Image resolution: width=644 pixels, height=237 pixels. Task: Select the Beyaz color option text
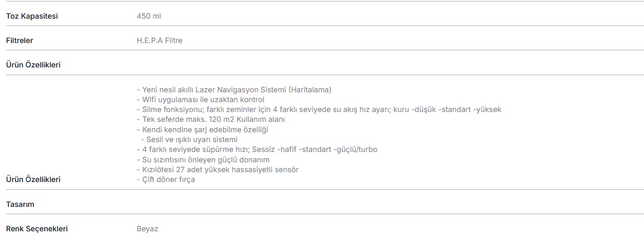(x=147, y=229)
